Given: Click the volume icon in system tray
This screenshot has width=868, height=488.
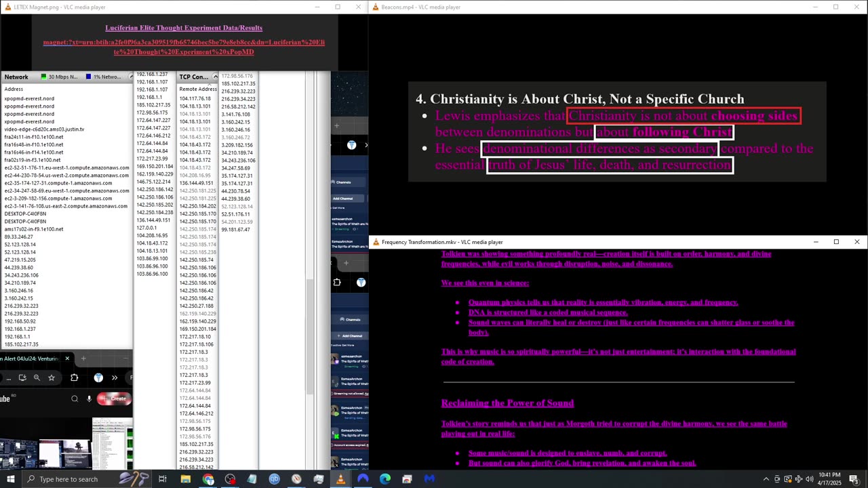Looking at the screenshot, I should (809, 479).
